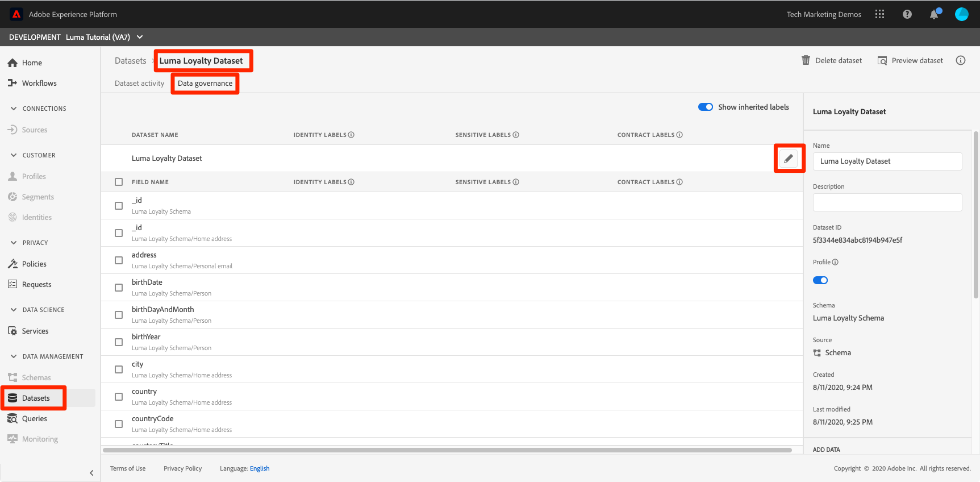Click the Profiles person icon
Screen dimensions: 980x482
coord(12,176)
